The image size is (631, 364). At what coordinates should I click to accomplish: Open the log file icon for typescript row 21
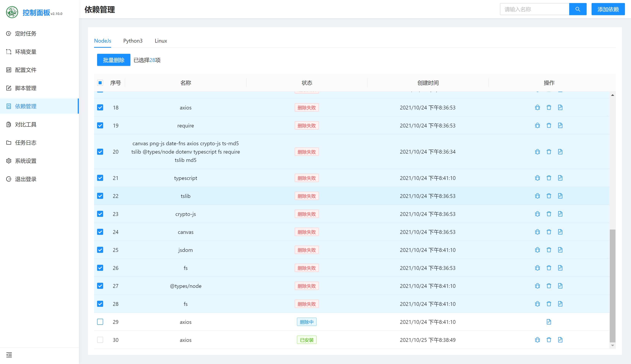pos(560,178)
